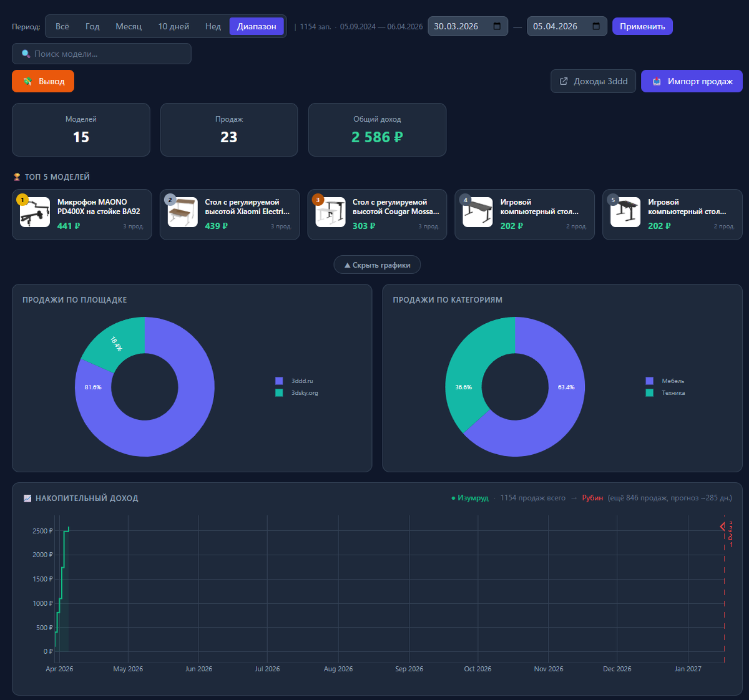The width and height of the screenshot is (749, 700).
Task: Select the Диапазон period tab
Action: click(x=257, y=26)
